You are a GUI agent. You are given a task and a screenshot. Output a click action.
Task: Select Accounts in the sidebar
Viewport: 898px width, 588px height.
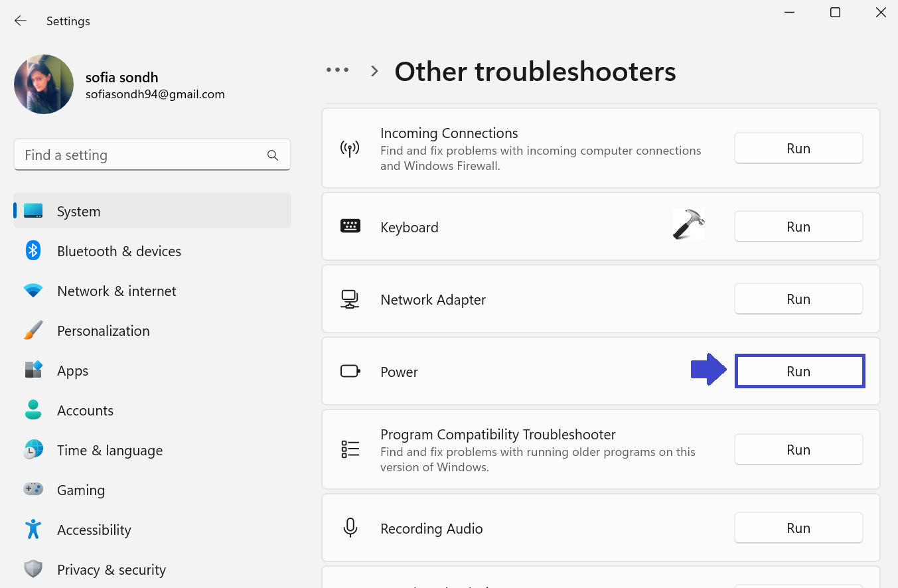pos(85,411)
